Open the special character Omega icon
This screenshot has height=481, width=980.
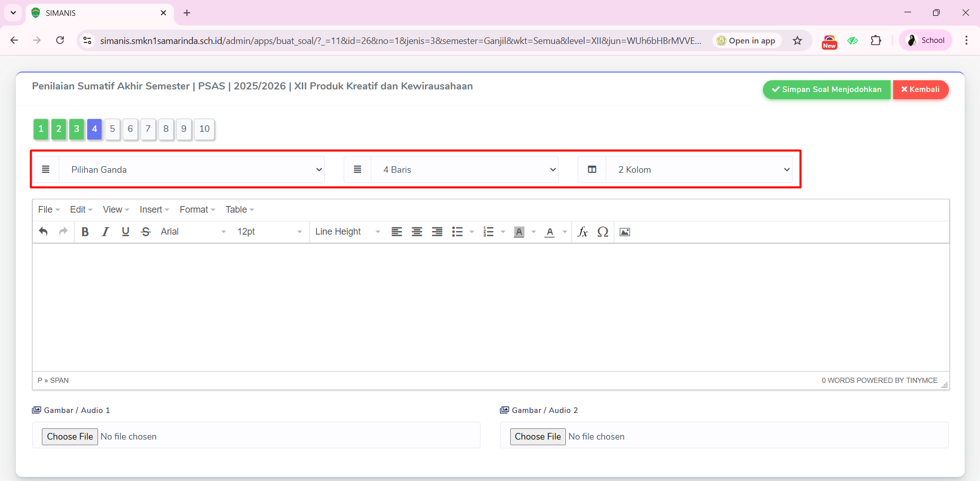[x=603, y=232]
